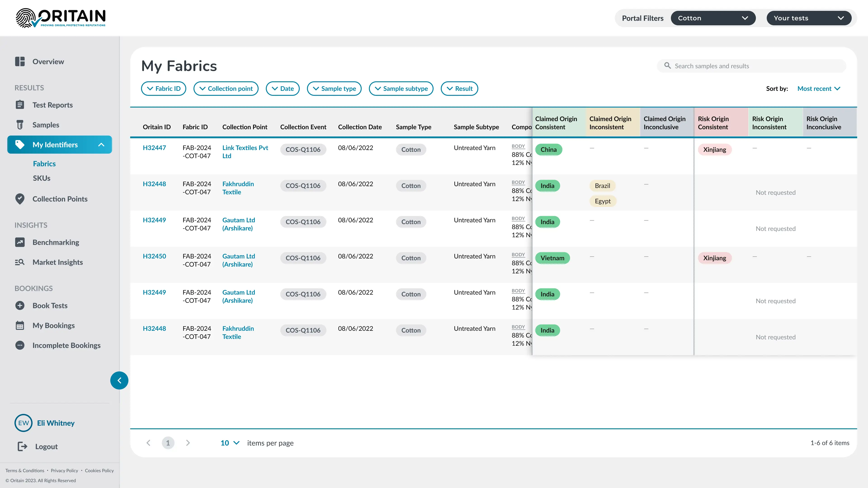868x488 pixels.
Task: Click the Incomplete Bookings ellipsis icon
Action: [x=20, y=345]
